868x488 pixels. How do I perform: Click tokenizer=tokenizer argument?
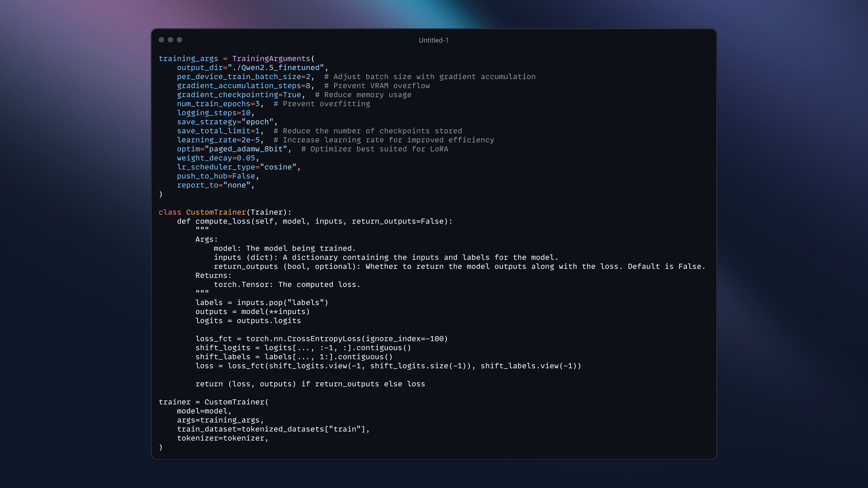tap(222, 438)
